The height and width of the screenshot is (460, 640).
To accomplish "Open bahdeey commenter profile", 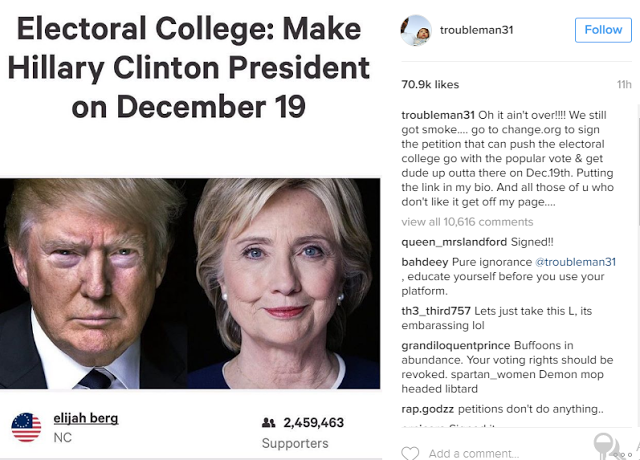I will point(425,262).
